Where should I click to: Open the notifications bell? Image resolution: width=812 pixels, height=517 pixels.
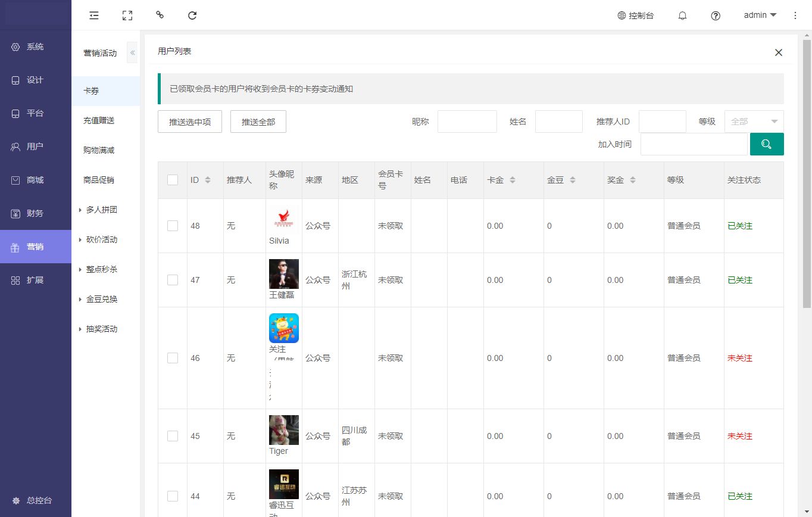682,15
